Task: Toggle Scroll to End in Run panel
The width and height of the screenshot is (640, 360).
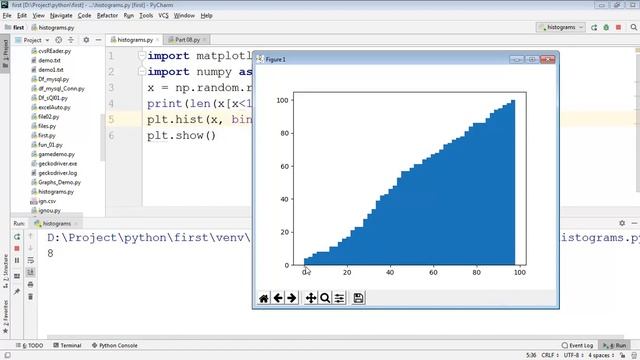Action: (x=31, y=272)
